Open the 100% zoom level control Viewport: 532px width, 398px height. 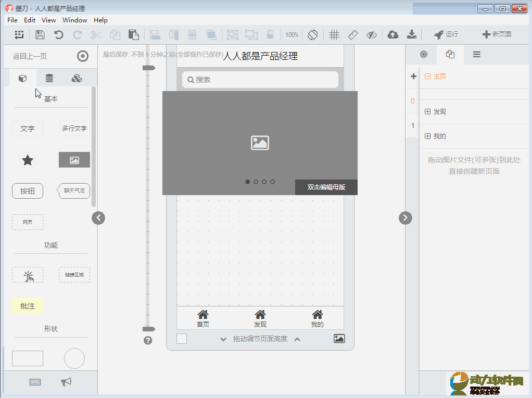click(292, 34)
